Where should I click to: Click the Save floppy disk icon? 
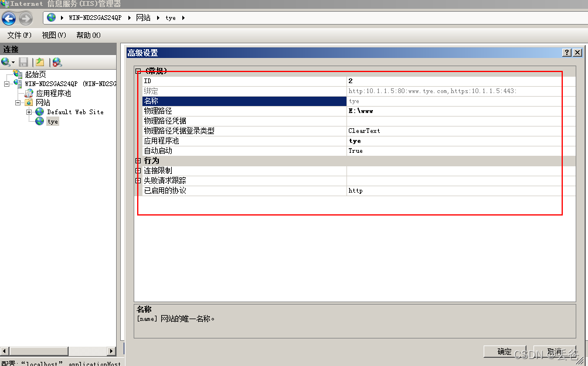click(23, 62)
